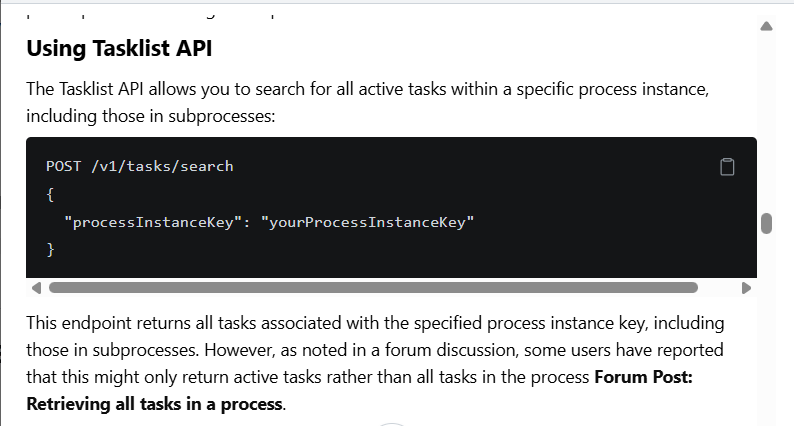Click the POST /v1/tasks/search code line
The image size is (794, 426).
140,166
